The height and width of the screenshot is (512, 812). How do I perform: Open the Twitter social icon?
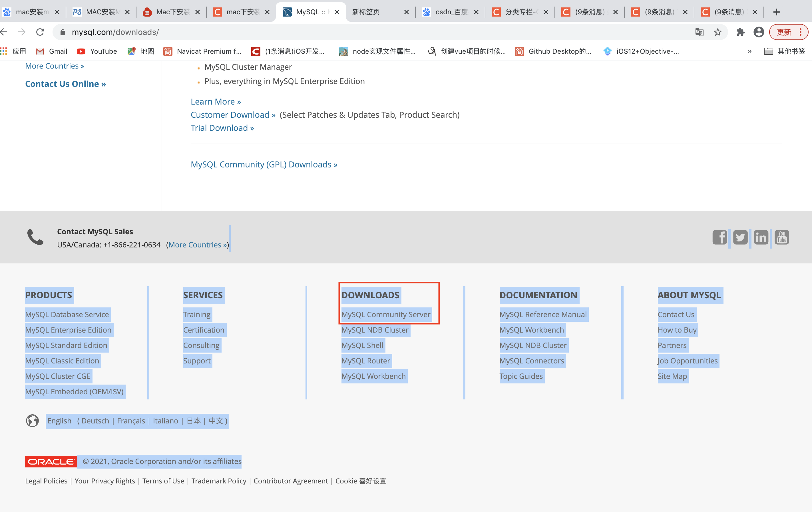(740, 237)
